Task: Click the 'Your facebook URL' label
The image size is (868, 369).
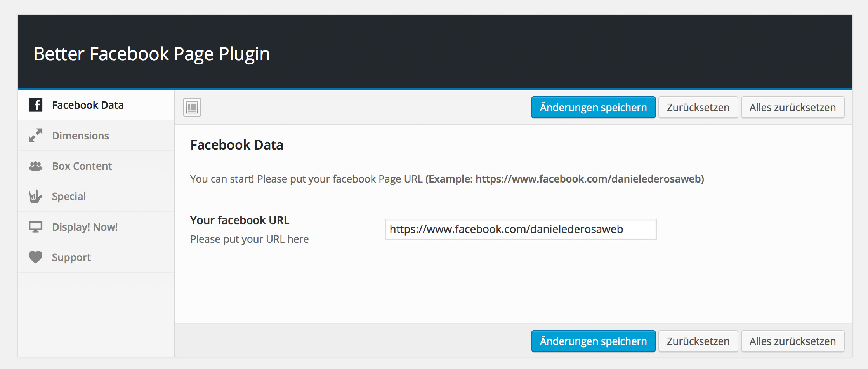Action: click(x=240, y=220)
